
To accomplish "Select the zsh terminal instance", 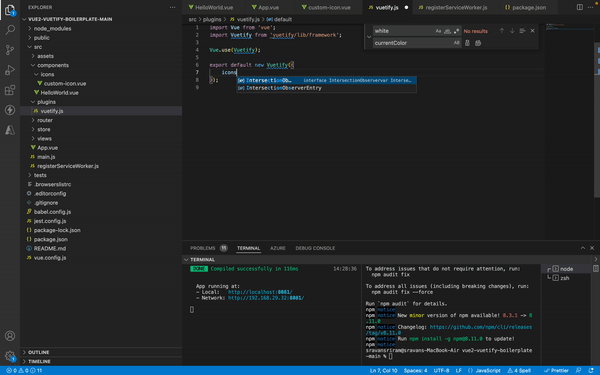I will [565, 278].
